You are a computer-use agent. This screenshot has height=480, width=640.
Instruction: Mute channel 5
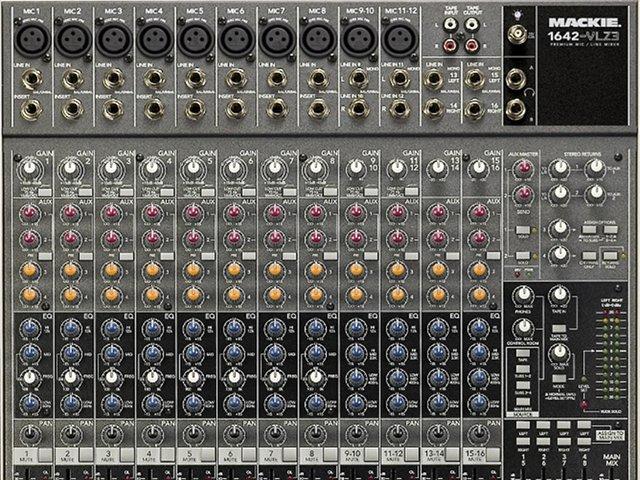(208, 455)
